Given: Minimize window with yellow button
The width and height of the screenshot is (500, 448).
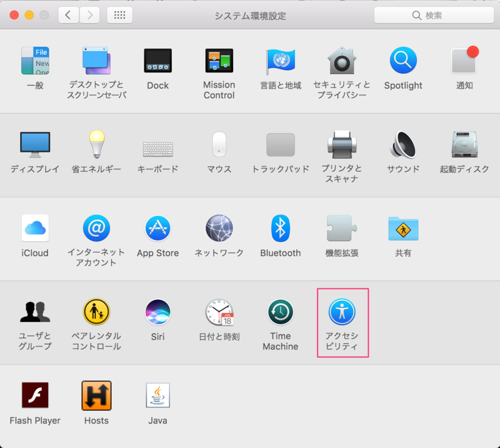Looking at the screenshot, I should point(29,15).
